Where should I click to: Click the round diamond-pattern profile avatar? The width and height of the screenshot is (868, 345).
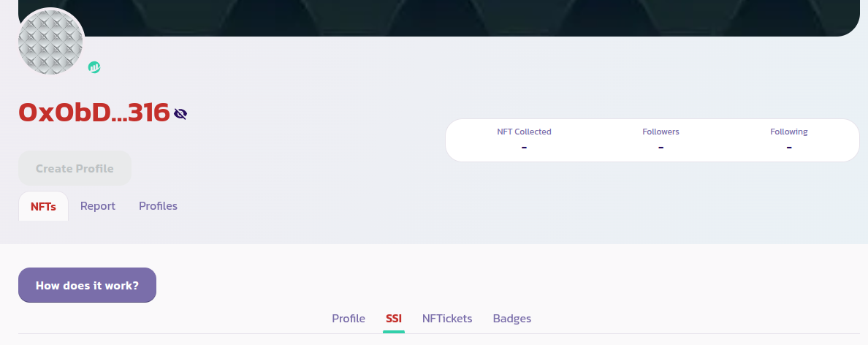point(51,42)
